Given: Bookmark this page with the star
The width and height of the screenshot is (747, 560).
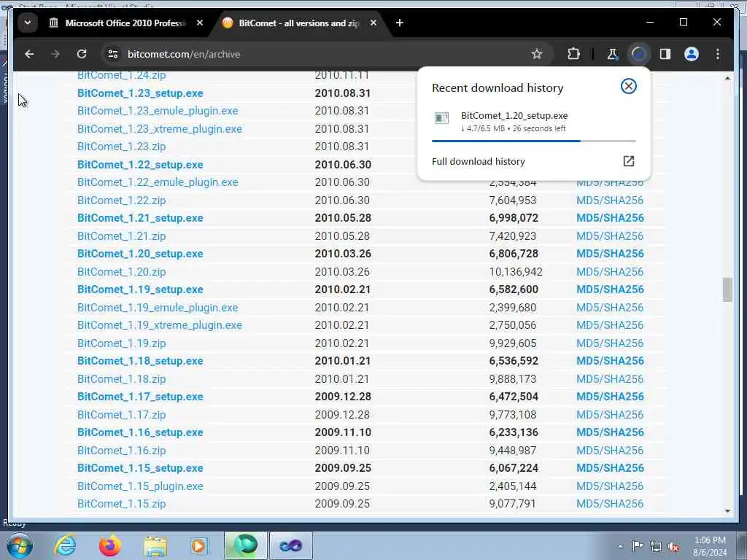Looking at the screenshot, I should pyautogui.click(x=537, y=54).
